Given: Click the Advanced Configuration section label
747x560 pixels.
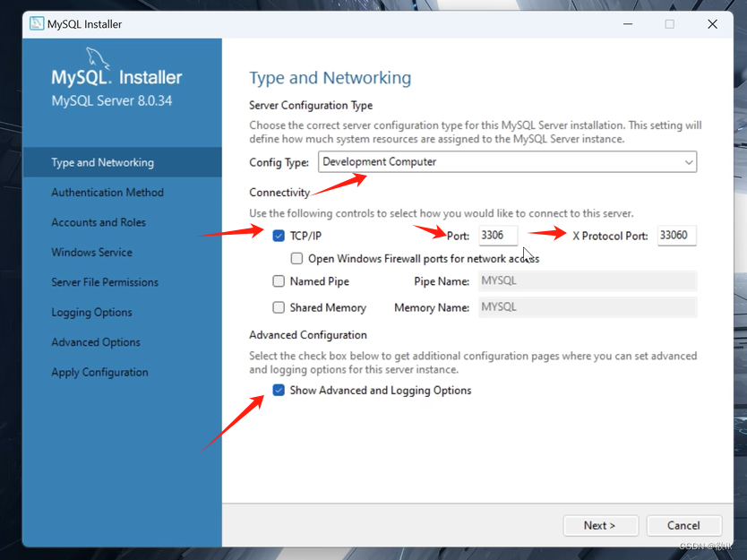Looking at the screenshot, I should (308, 335).
